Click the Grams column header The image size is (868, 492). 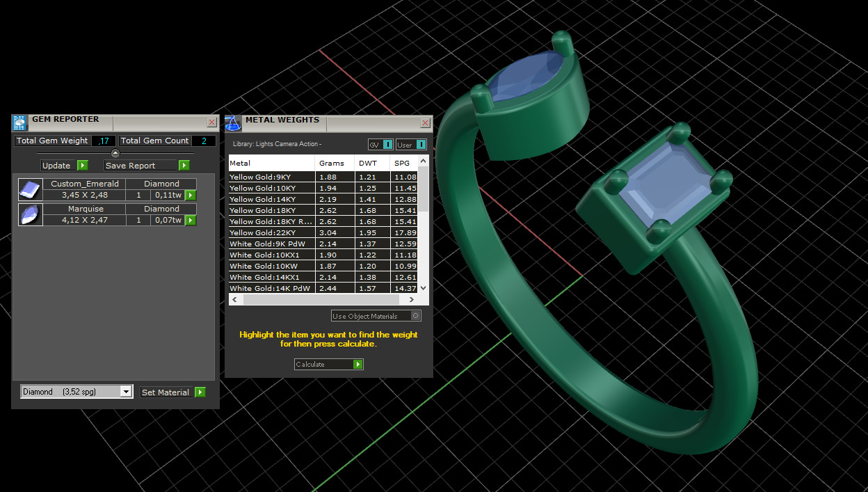335,163
